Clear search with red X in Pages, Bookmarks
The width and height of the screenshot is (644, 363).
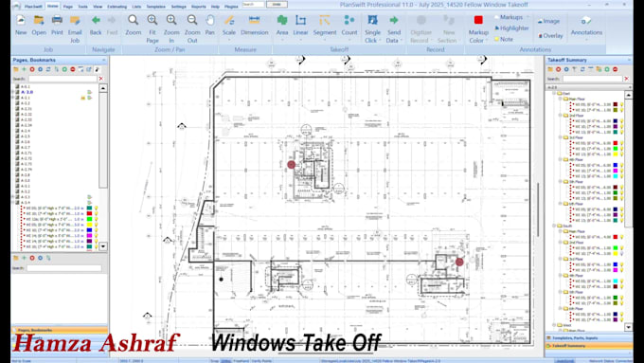coord(101,79)
